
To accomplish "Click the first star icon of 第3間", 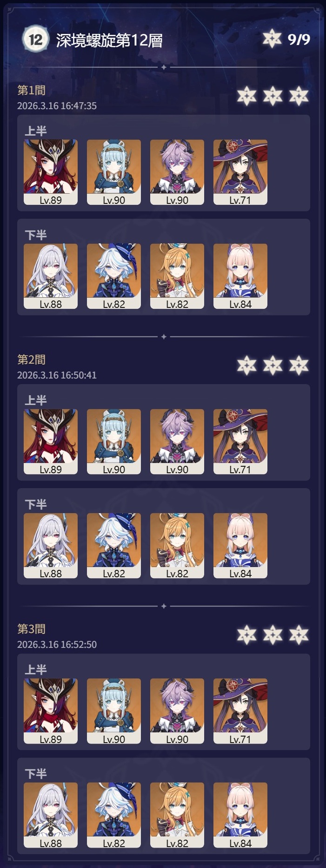I will 246,635.
